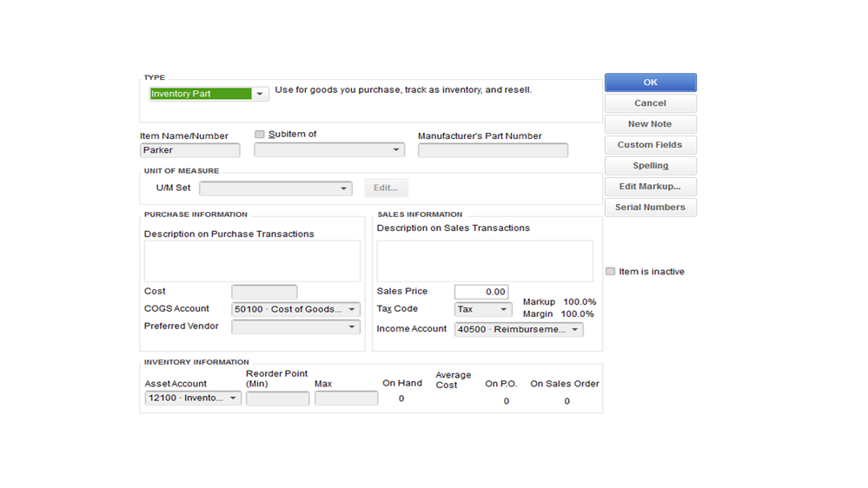Image resolution: width=868 pixels, height=488 pixels.
Task: Click the Inventory Information heading
Action: coord(196,362)
